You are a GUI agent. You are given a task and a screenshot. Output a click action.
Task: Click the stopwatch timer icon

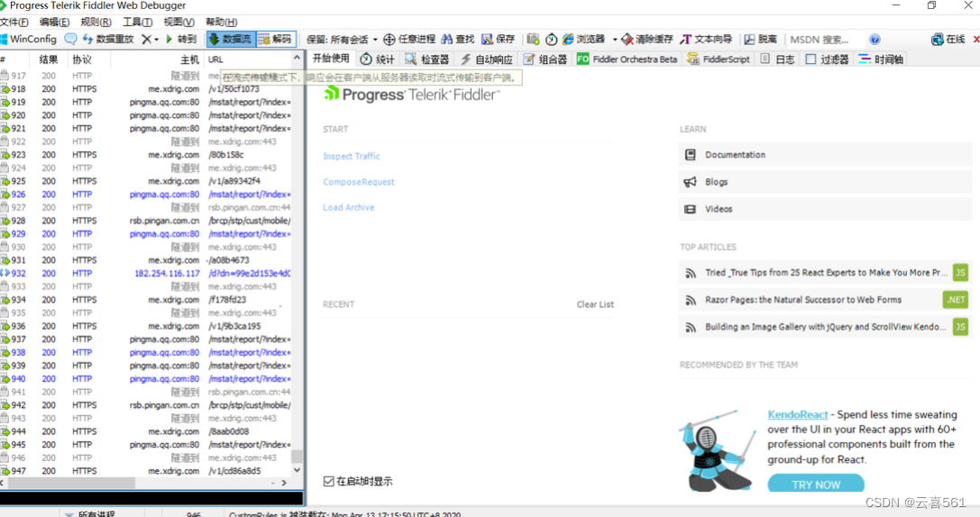tap(551, 40)
